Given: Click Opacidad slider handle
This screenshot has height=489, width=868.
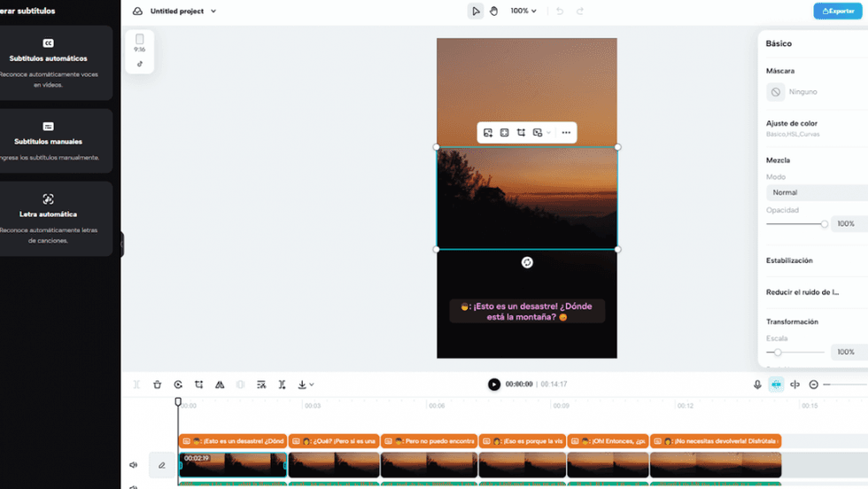Looking at the screenshot, I should [x=825, y=224].
